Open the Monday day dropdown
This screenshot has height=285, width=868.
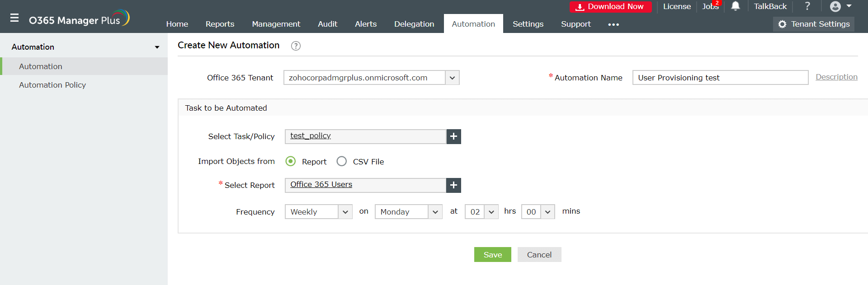tap(408, 212)
